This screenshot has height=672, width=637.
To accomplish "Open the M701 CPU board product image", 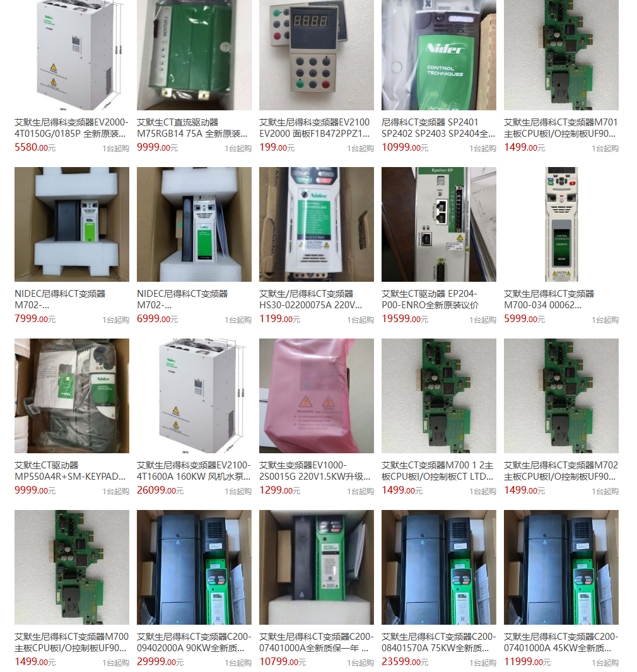I will (x=561, y=55).
